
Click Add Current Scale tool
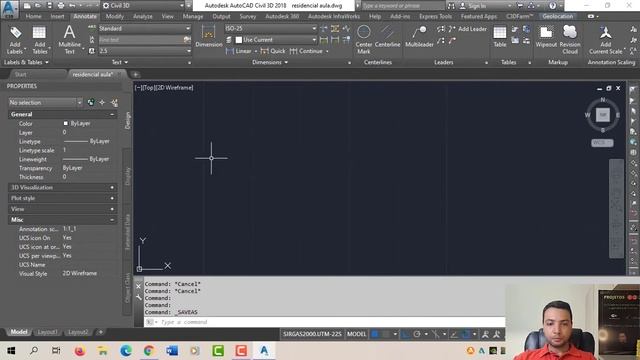[606, 40]
